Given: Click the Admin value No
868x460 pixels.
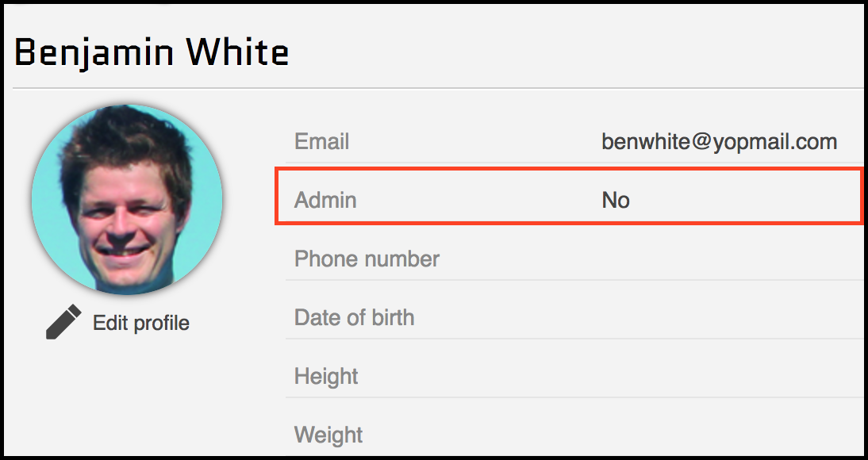Looking at the screenshot, I should [616, 201].
